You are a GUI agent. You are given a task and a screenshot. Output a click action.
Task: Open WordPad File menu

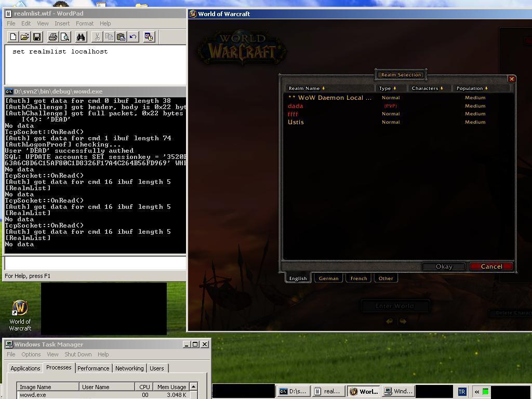click(x=11, y=23)
